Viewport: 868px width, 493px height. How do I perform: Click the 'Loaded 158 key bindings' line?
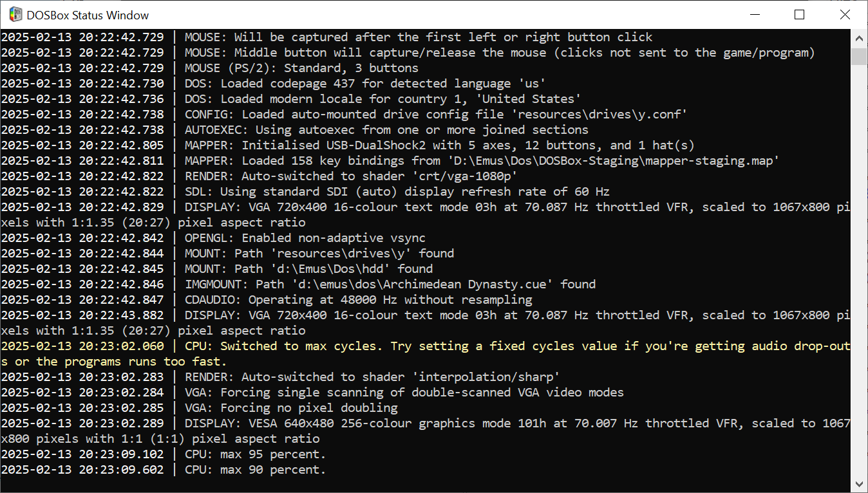[390, 160]
